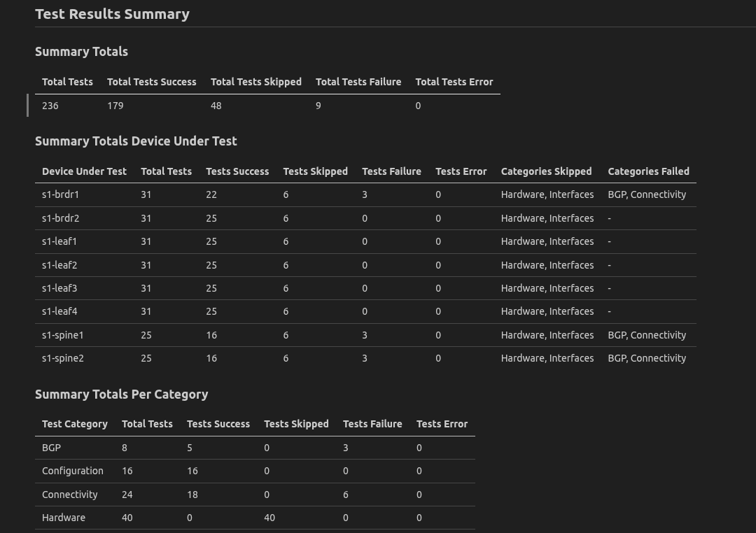Select the Summary Totals Per Category heading

tap(121, 395)
